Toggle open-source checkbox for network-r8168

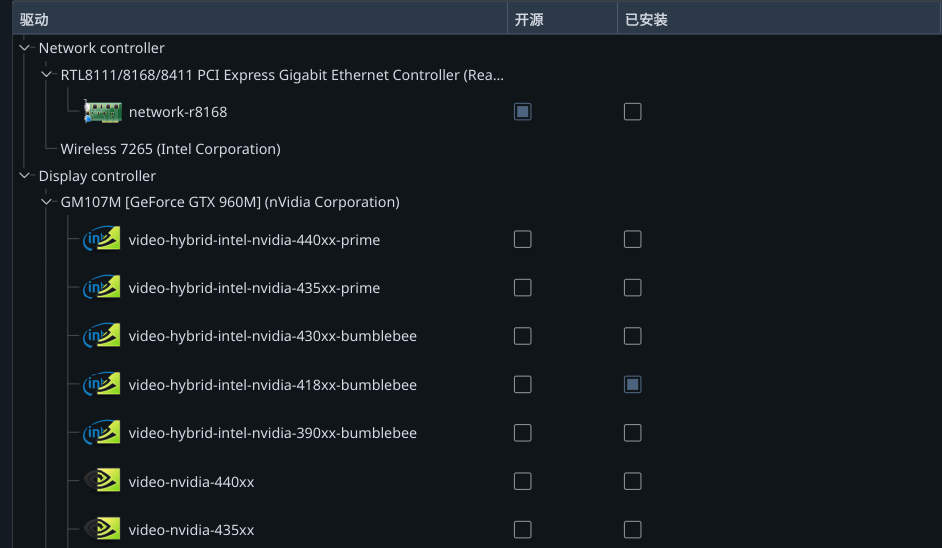[x=523, y=112]
